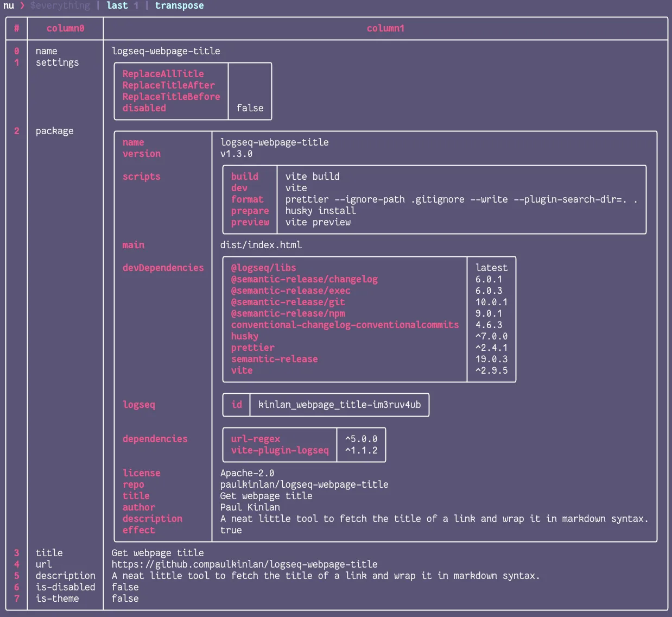Click the 'settings' row label
Screen dimensions: 672x617
(57, 62)
